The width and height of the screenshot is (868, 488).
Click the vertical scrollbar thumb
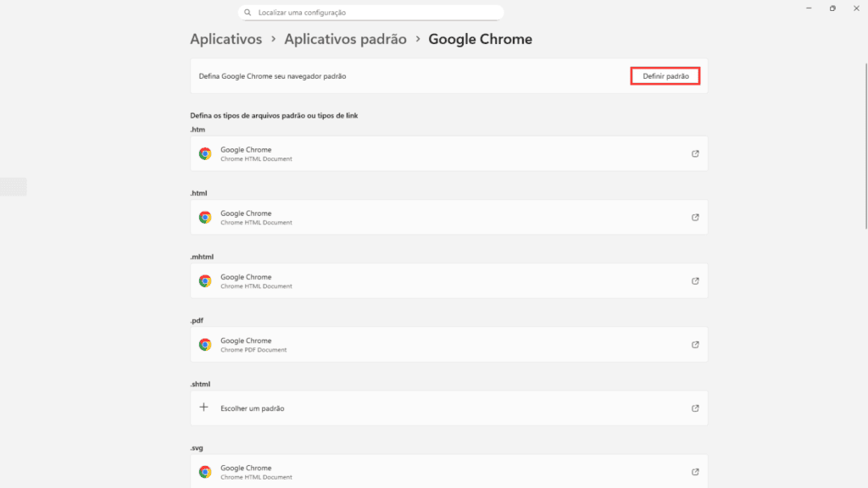click(865, 146)
